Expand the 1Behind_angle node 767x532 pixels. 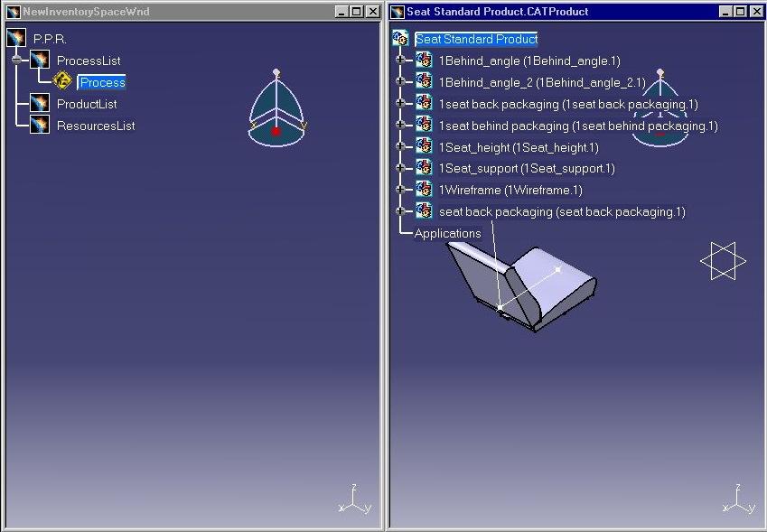tap(400, 60)
